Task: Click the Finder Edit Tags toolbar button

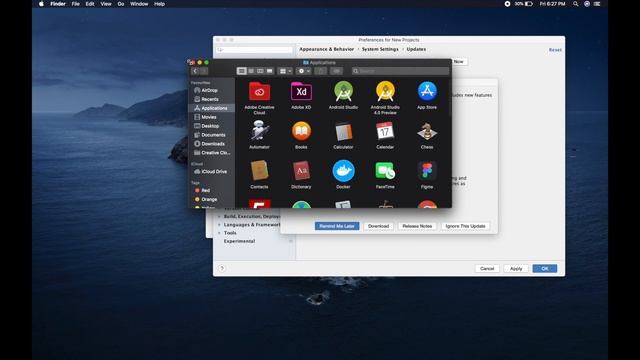Action: point(336,71)
